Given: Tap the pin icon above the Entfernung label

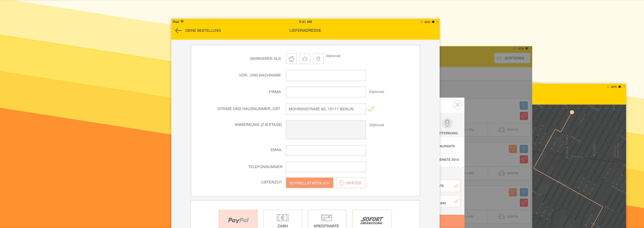Looking at the screenshot, I should coord(447,123).
